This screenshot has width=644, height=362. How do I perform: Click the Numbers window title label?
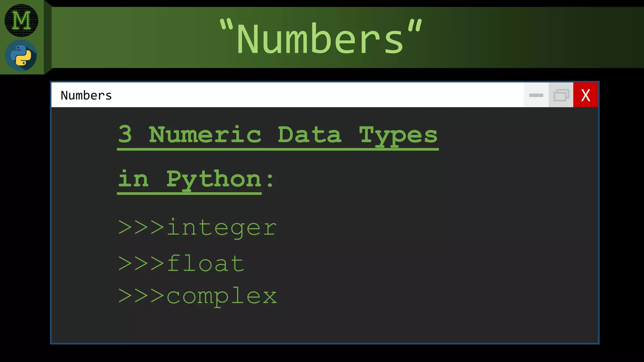86,95
